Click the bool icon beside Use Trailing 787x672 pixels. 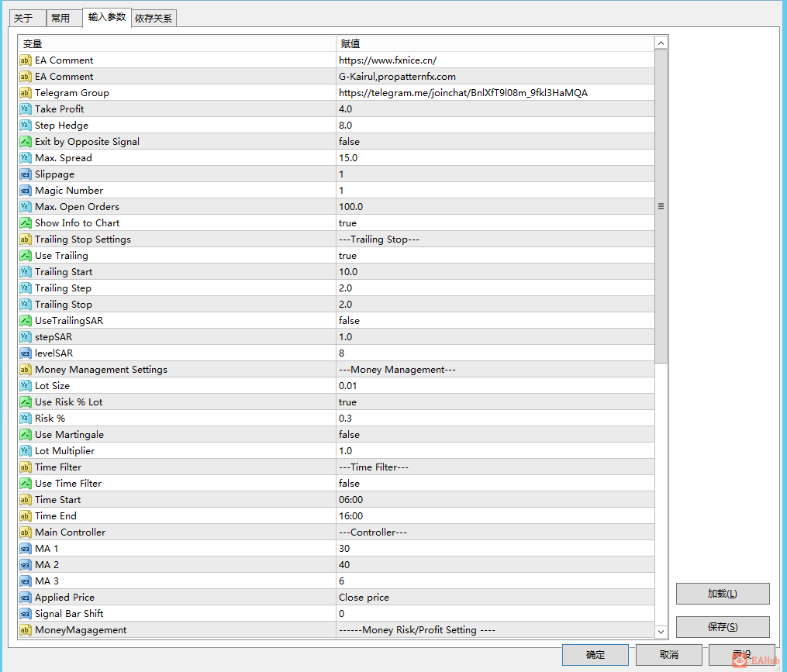25,256
